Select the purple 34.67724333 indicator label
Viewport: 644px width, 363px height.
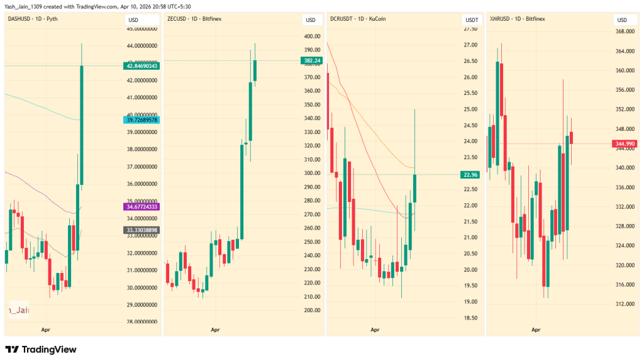click(142, 206)
